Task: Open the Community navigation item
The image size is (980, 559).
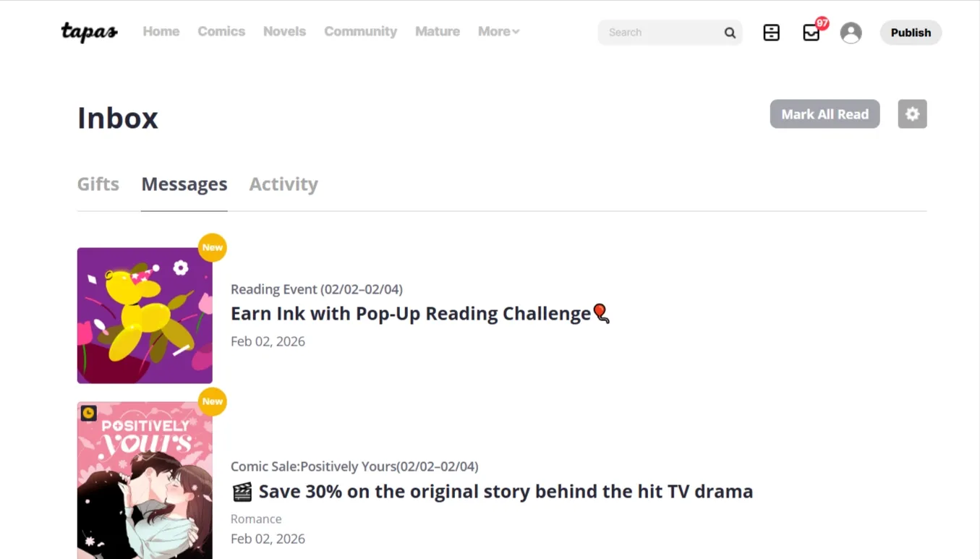Action: [361, 32]
